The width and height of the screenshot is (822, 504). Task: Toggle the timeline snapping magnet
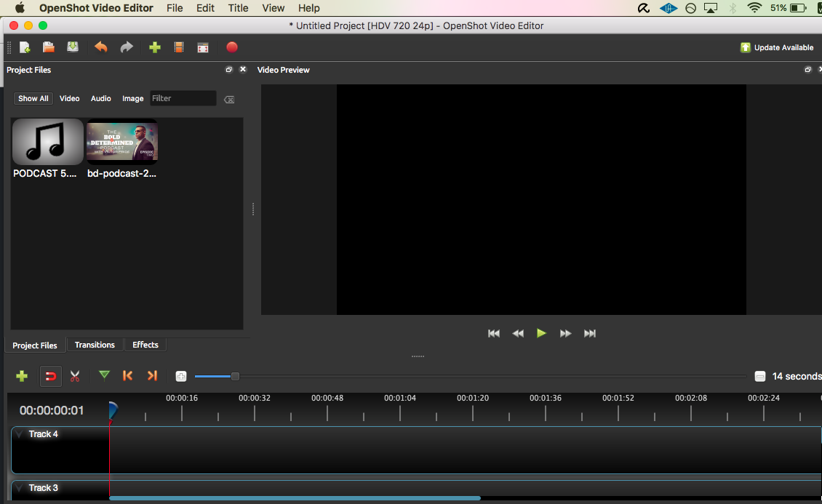pyautogui.click(x=50, y=376)
